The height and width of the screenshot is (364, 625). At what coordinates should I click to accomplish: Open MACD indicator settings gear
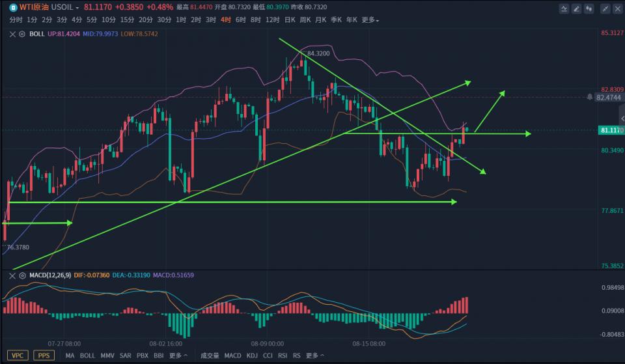pos(22,275)
